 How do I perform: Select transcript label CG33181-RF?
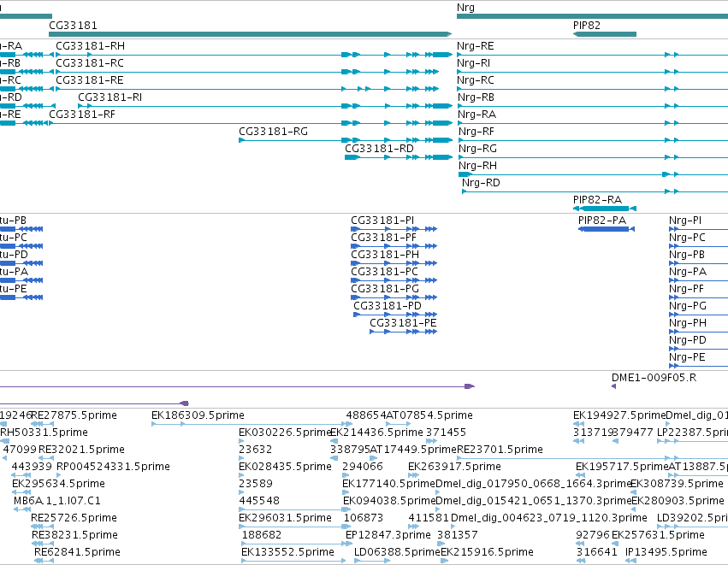pyautogui.click(x=82, y=115)
